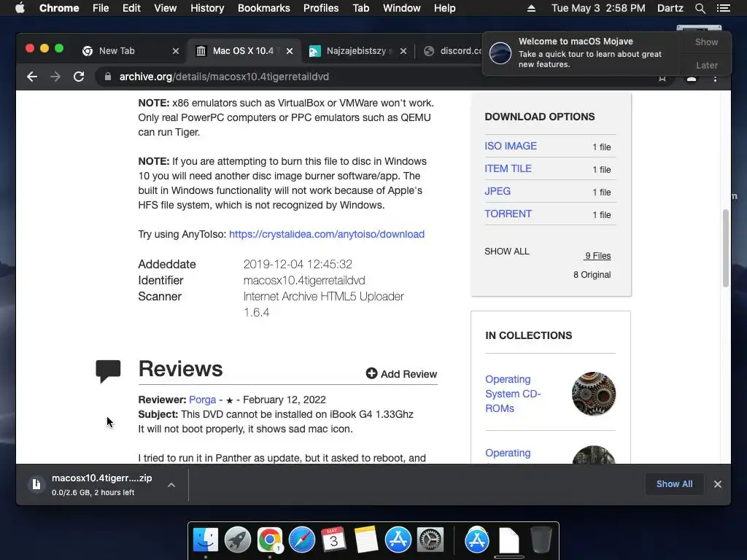Click the macosx10.4tigerr....zip download item

pos(102,484)
